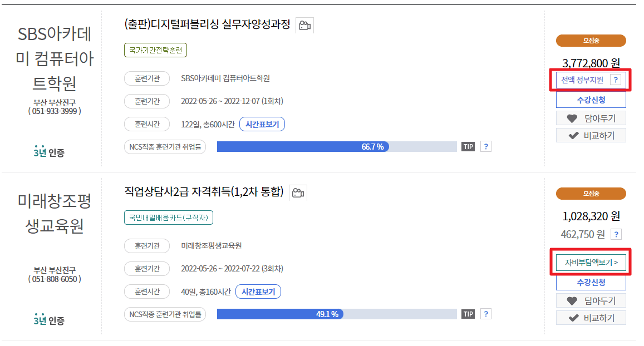Click TIP badge on second course row

pyautogui.click(x=468, y=314)
